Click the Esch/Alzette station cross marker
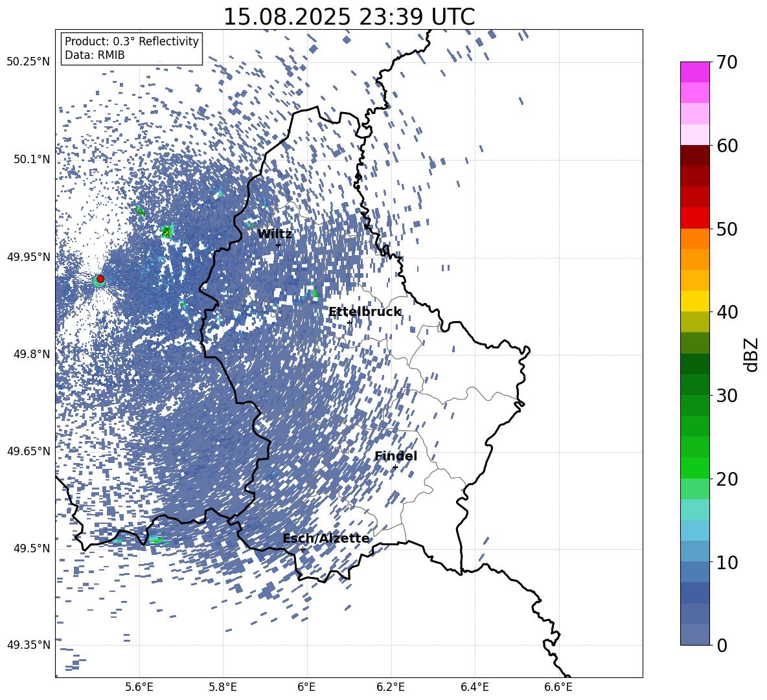This screenshot has height=700, width=767. [303, 549]
